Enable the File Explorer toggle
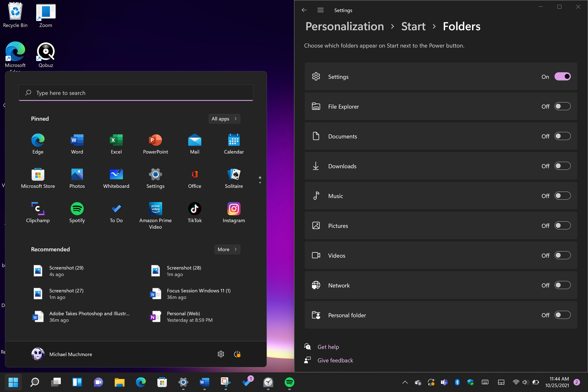Image resolution: width=588 pixels, height=392 pixels. pyautogui.click(x=563, y=106)
